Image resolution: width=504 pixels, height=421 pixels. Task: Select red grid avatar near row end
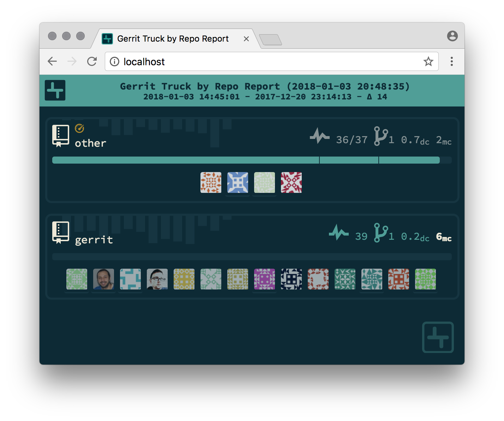pos(399,279)
